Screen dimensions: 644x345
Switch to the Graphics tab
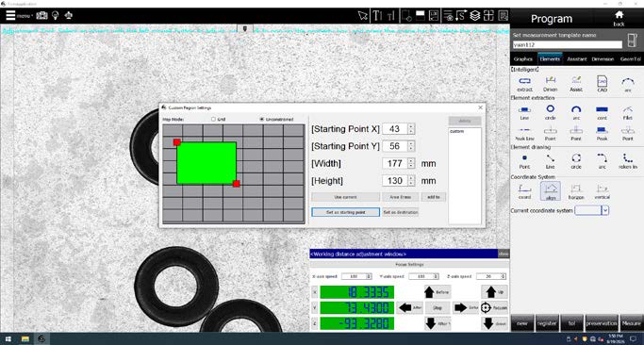(x=523, y=59)
